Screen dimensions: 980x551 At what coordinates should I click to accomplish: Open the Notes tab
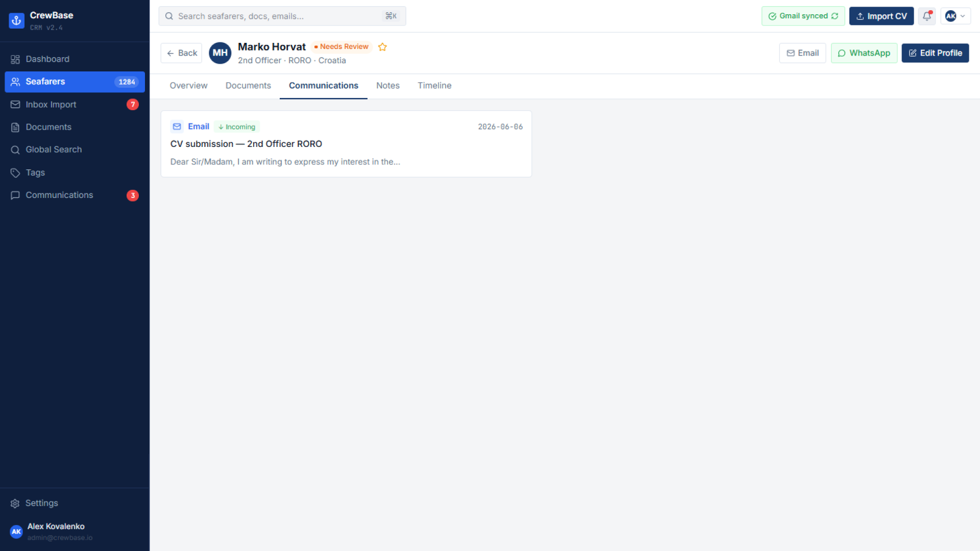pyautogui.click(x=388, y=86)
